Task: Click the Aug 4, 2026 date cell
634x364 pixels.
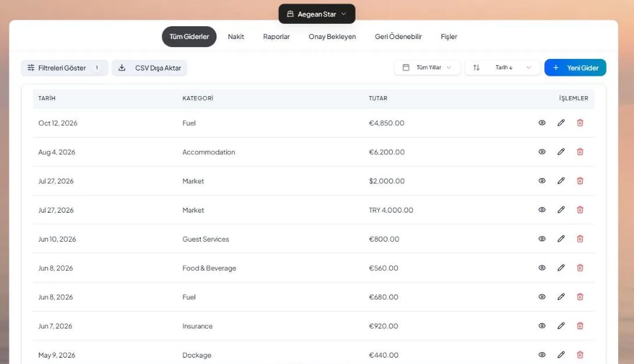Action: pos(57,152)
